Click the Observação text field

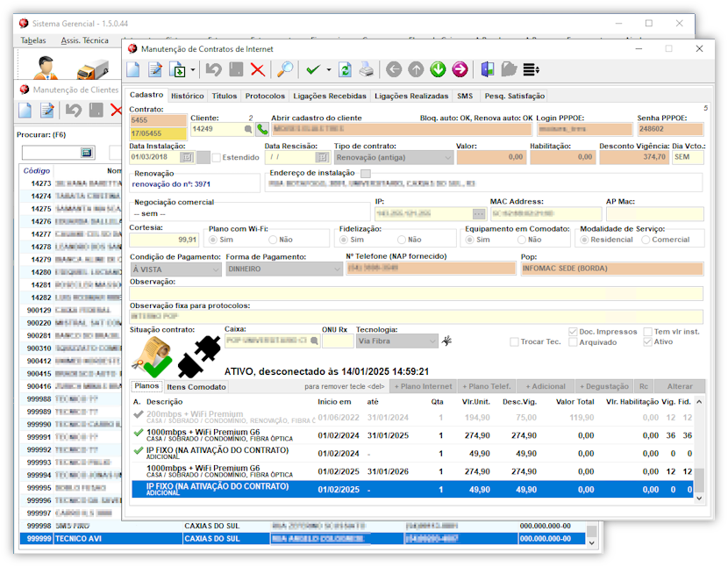coord(416,293)
